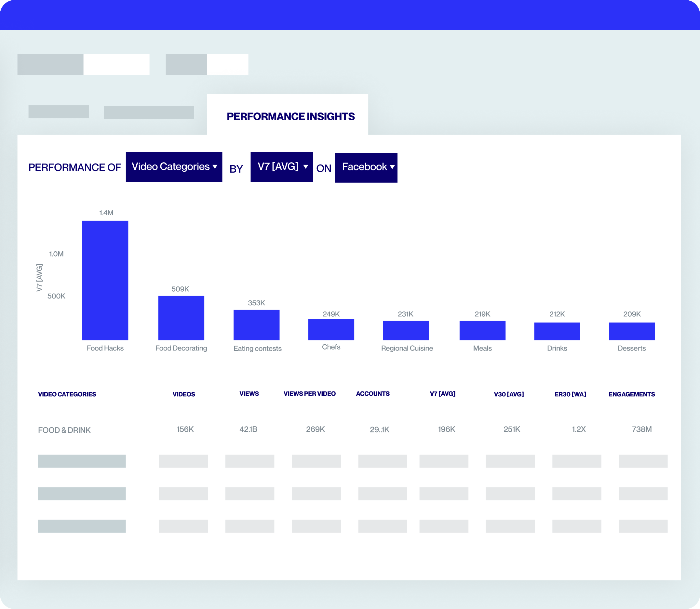Expand the V7 [AVG] metric dropdown
This screenshot has height=609, width=700.
pos(281,167)
